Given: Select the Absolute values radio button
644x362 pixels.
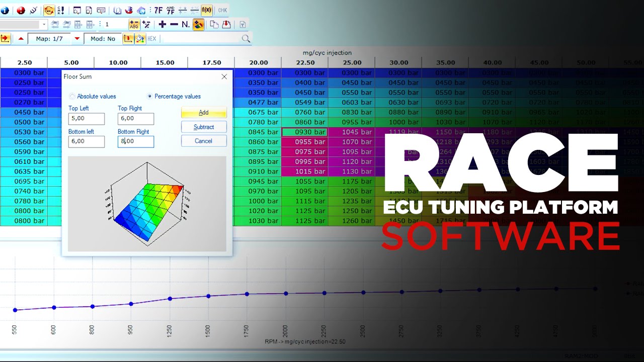Looking at the screenshot, I should pos(72,96).
